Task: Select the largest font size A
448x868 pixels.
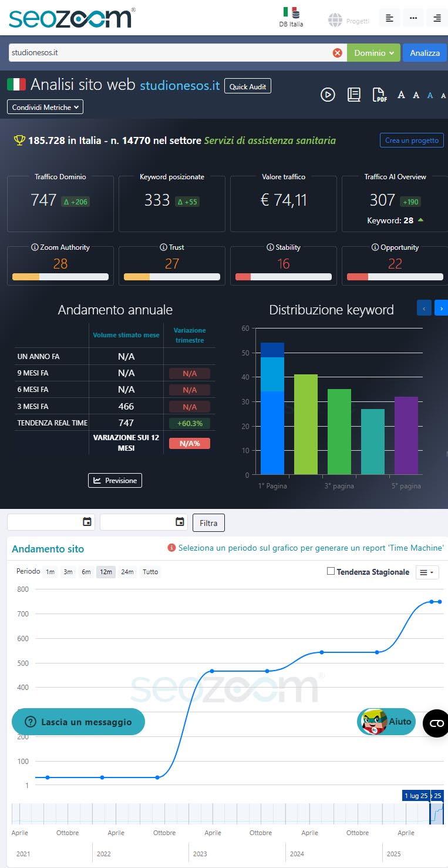Action: [401, 95]
